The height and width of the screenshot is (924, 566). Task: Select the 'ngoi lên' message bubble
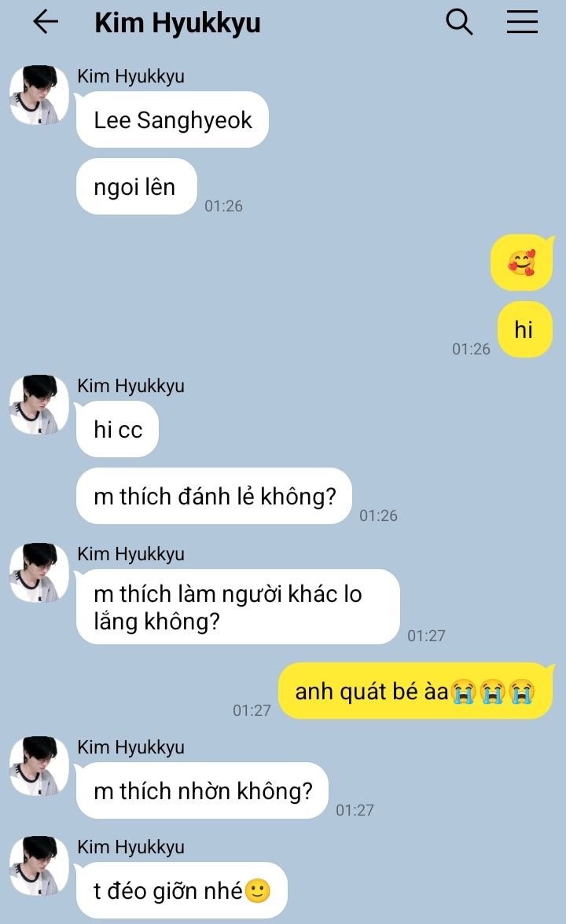[x=137, y=187]
